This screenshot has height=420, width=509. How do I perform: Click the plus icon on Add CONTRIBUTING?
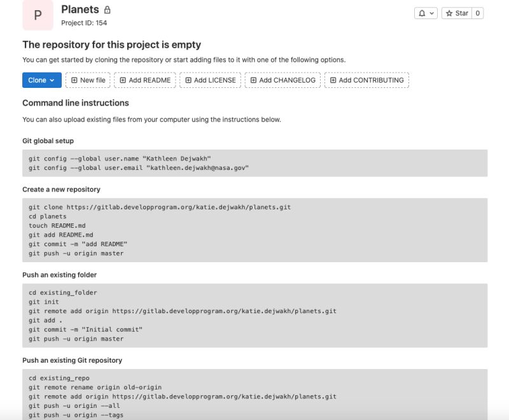coord(333,80)
